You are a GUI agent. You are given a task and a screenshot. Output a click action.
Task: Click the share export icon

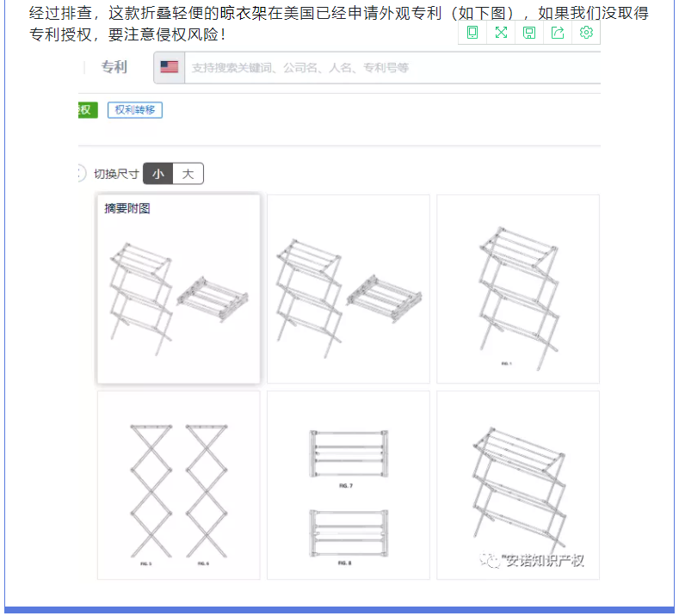pos(558,33)
